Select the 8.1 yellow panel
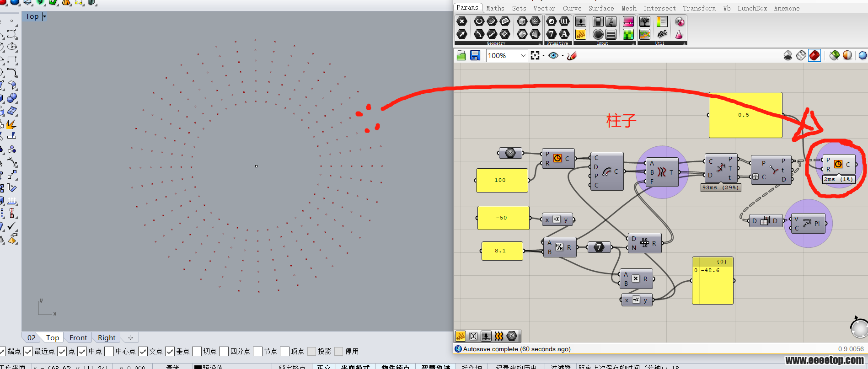The height and width of the screenshot is (369, 868). [x=502, y=251]
